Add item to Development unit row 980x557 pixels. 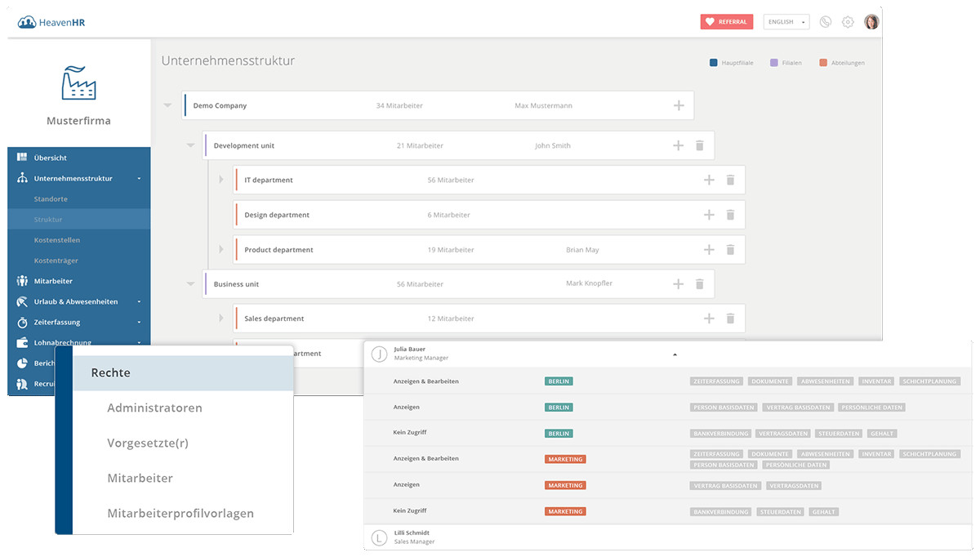point(678,145)
